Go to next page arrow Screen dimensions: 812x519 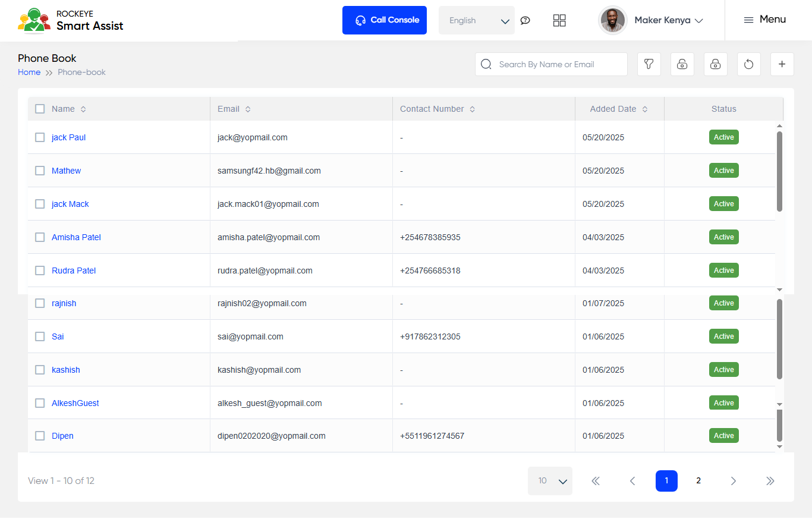734,481
